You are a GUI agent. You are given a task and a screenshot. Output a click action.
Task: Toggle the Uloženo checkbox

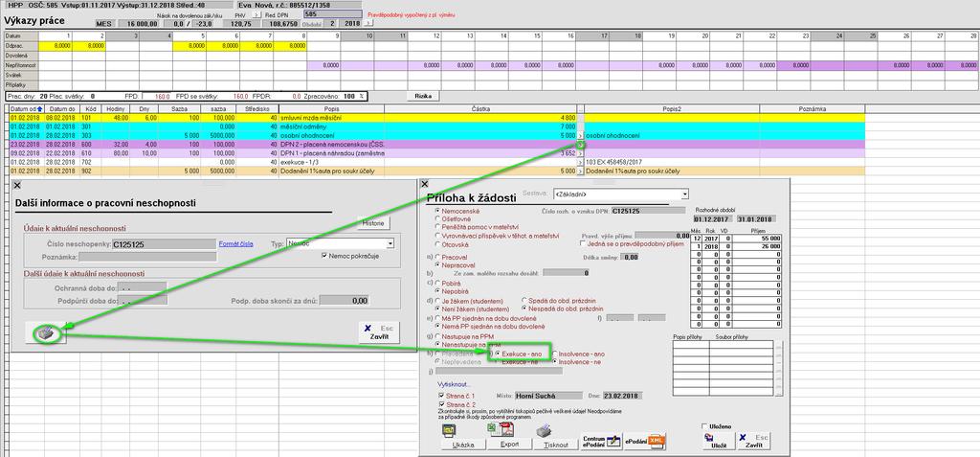pyautogui.click(x=705, y=425)
